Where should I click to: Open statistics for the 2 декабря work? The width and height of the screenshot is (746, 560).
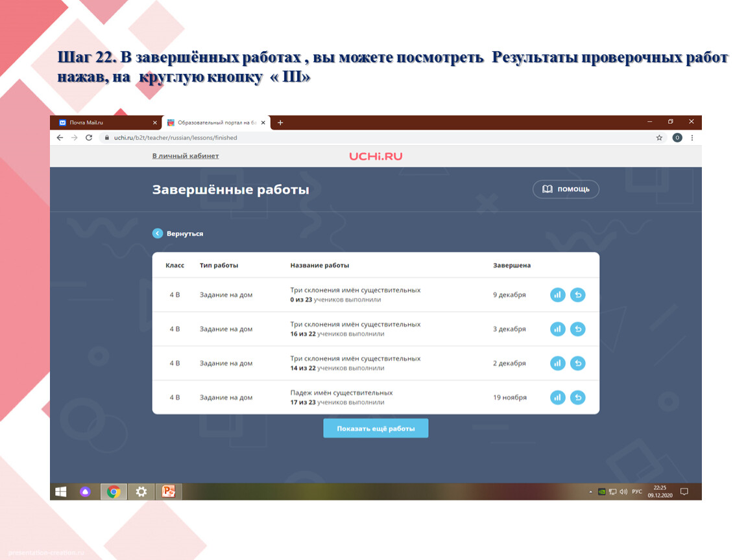point(557,364)
